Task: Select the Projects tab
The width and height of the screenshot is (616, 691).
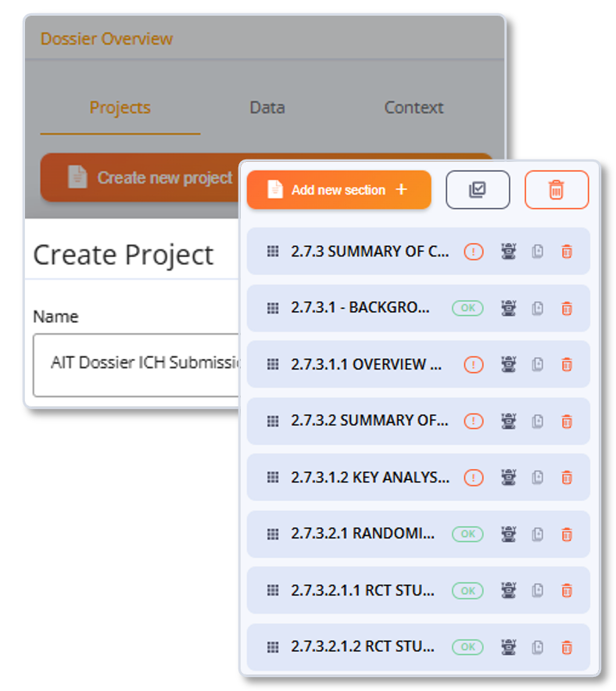Action: pos(120,108)
